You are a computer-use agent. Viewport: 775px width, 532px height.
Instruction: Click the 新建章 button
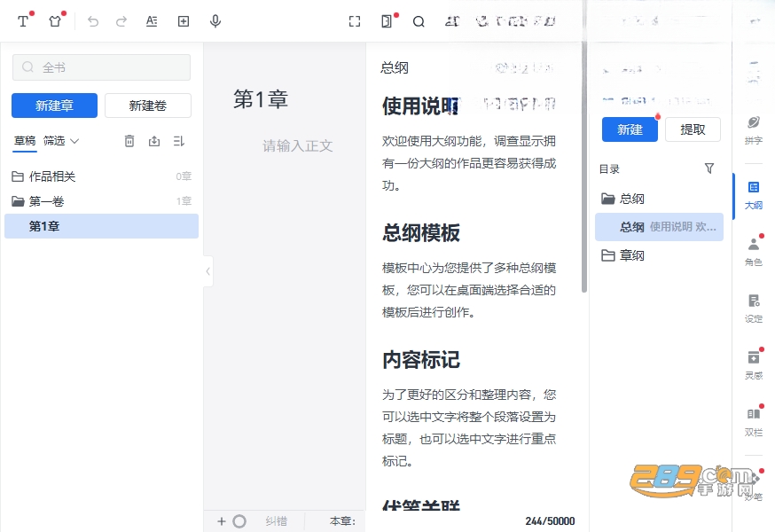tap(54, 106)
